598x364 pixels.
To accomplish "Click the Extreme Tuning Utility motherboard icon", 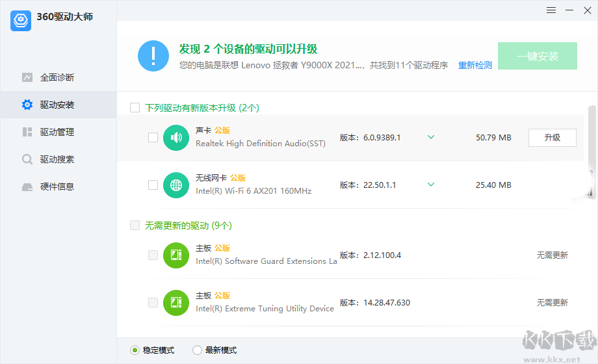I will pos(175,302).
